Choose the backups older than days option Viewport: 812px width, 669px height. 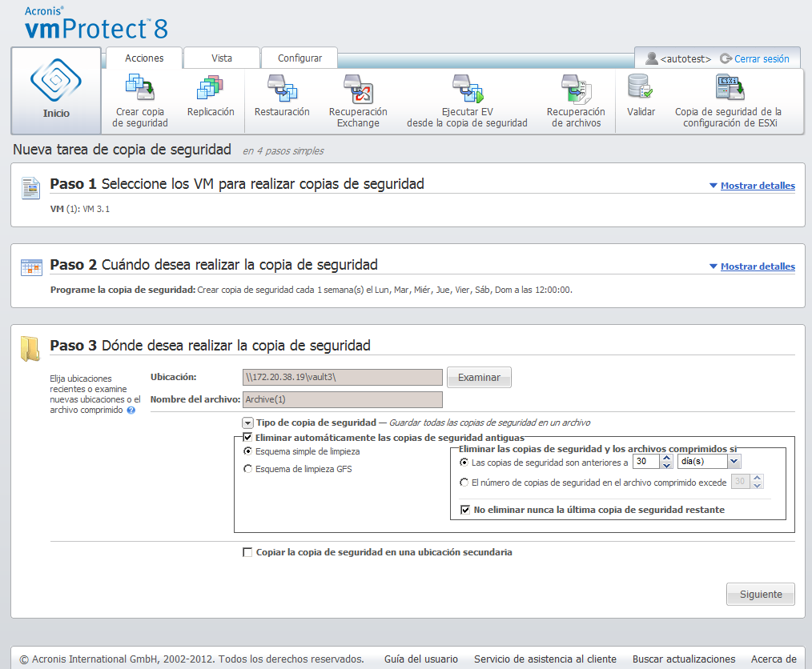tap(464, 462)
